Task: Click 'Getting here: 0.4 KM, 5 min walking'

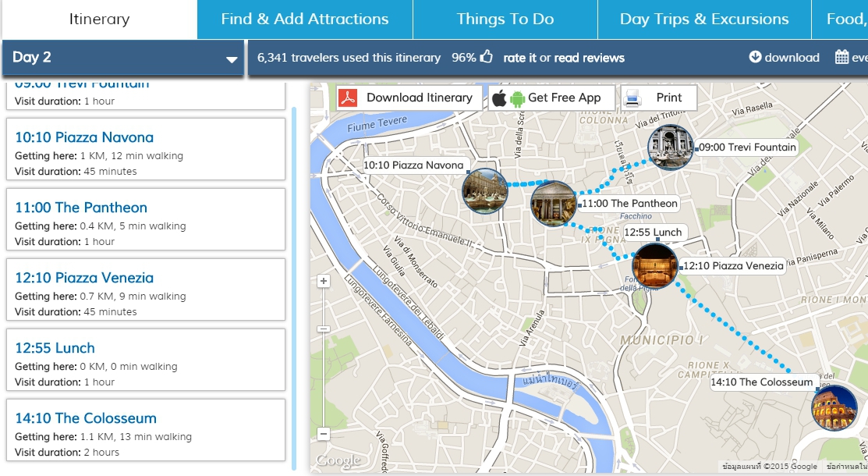Action: (100, 226)
